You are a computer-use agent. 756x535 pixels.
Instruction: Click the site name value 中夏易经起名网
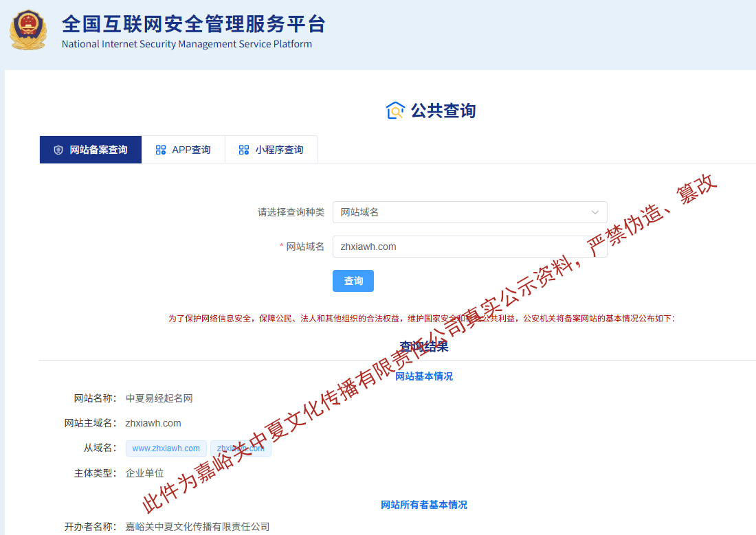pyautogui.click(x=159, y=398)
